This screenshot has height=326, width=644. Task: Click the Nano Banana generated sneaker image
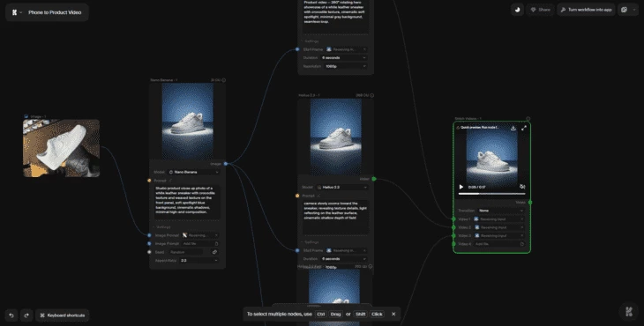point(187,122)
